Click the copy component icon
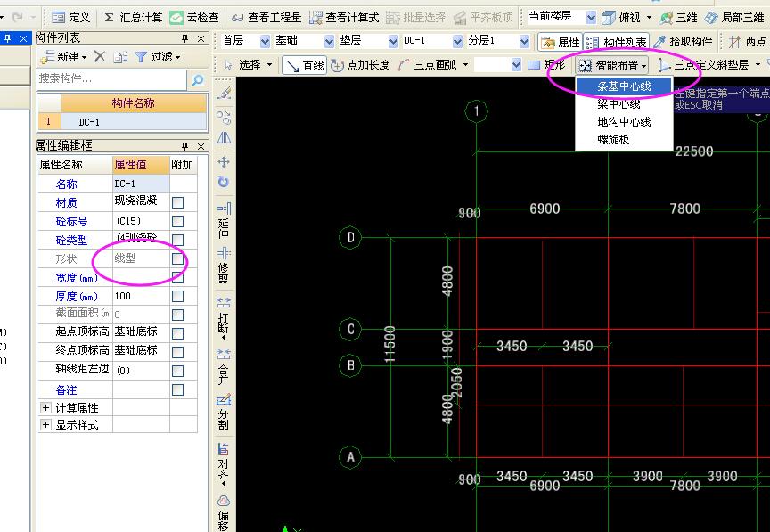The width and height of the screenshot is (770, 532). (119, 57)
